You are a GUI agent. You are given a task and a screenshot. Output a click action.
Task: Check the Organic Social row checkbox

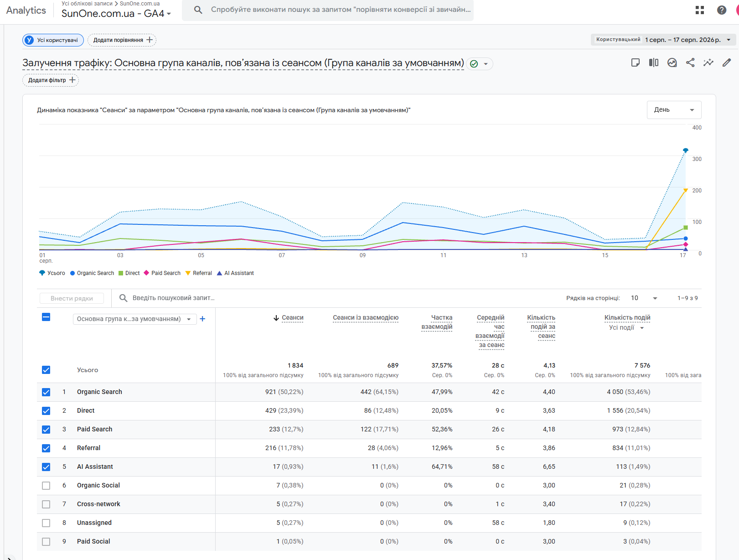tap(46, 486)
